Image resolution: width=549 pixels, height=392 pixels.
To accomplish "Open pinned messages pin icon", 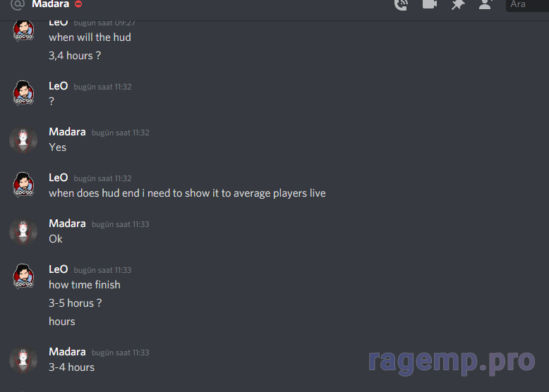I will tap(457, 4).
